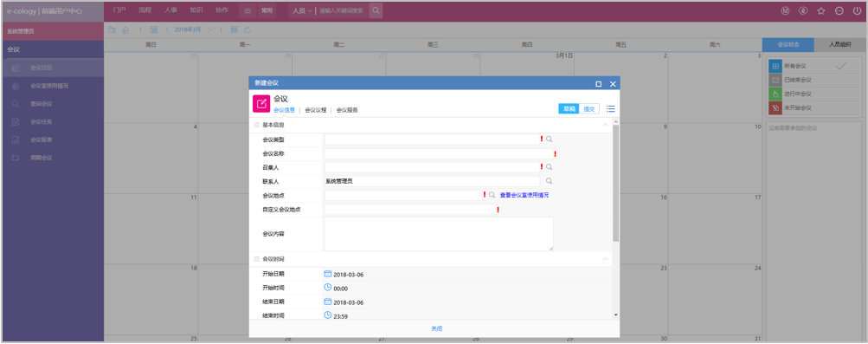
Task: Click the dialog's vertical scrollbar
Action: tap(616, 218)
